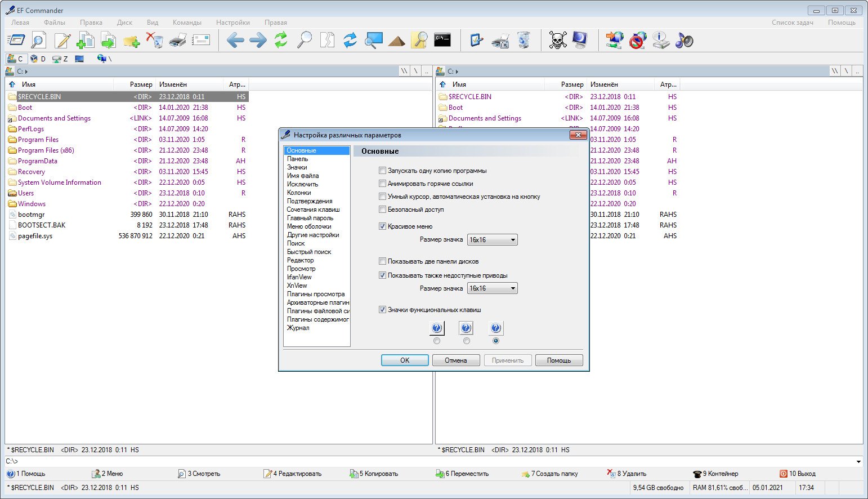Click the monitor with magnifier icon

(373, 40)
